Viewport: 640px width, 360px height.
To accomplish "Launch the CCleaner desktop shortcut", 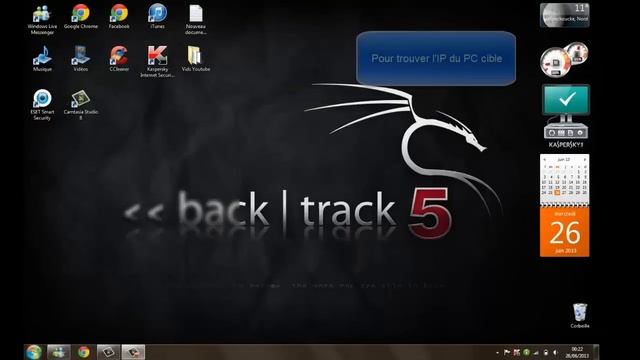I will click(x=119, y=59).
